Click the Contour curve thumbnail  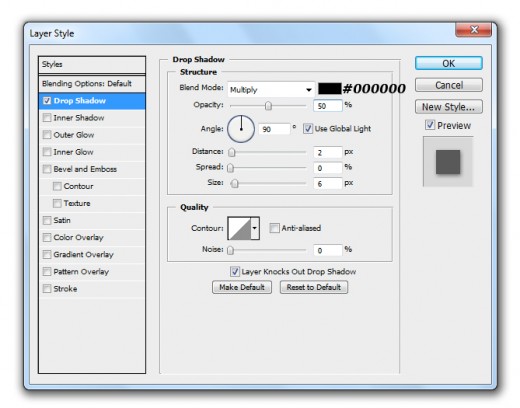tap(239, 228)
